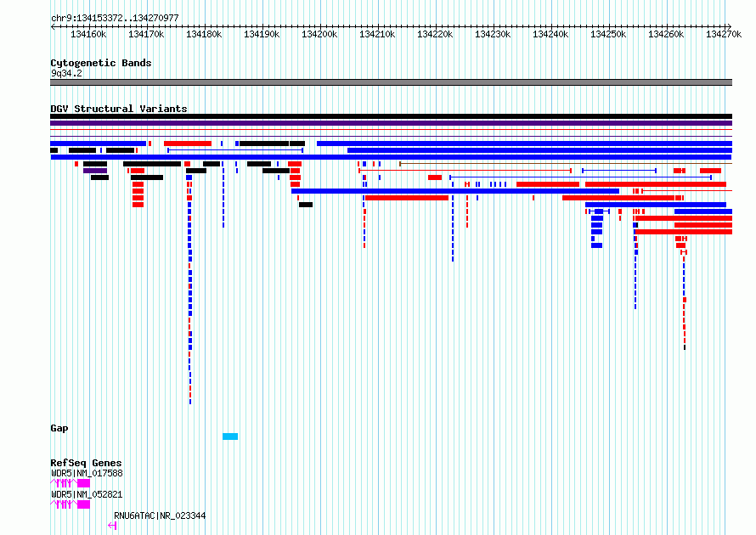Select the 134180k ruler position
This screenshot has width=756, height=535.
pos(204,35)
